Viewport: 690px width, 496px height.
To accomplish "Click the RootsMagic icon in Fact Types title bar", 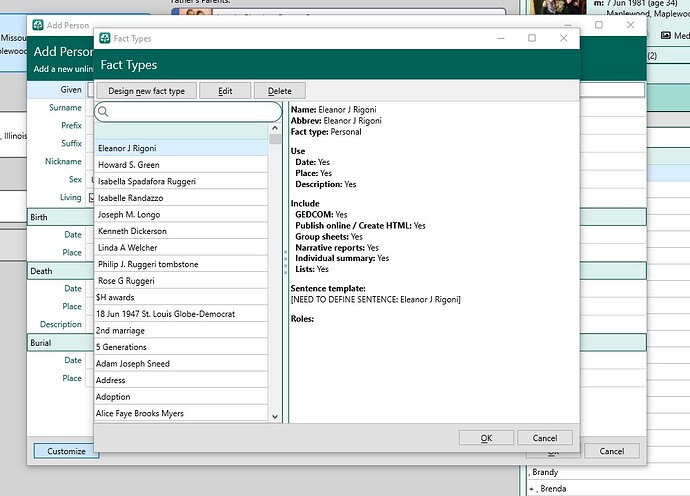I will pyautogui.click(x=103, y=38).
